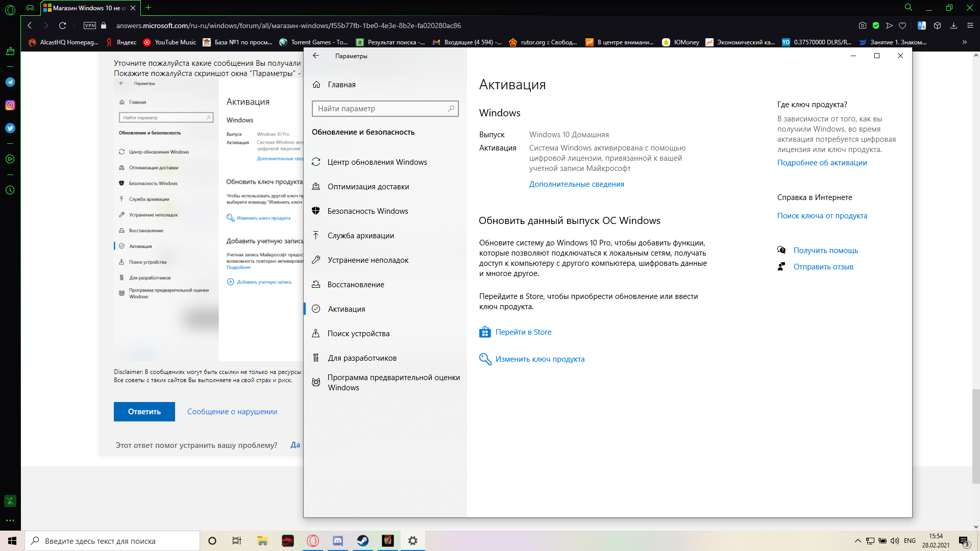Click Получить помощь link
Viewport: 980px width, 551px height.
825,251
